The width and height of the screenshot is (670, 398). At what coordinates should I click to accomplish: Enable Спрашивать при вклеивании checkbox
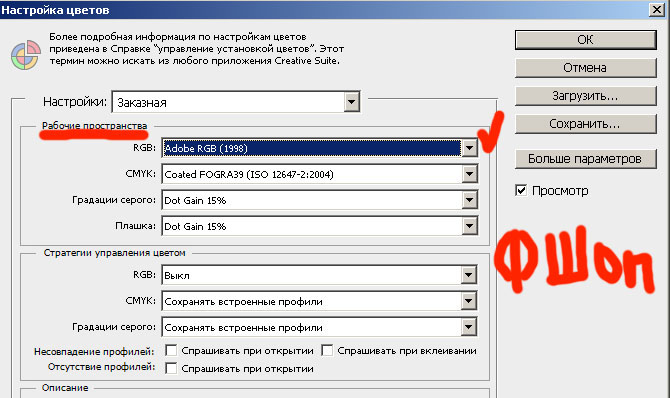pos(327,351)
